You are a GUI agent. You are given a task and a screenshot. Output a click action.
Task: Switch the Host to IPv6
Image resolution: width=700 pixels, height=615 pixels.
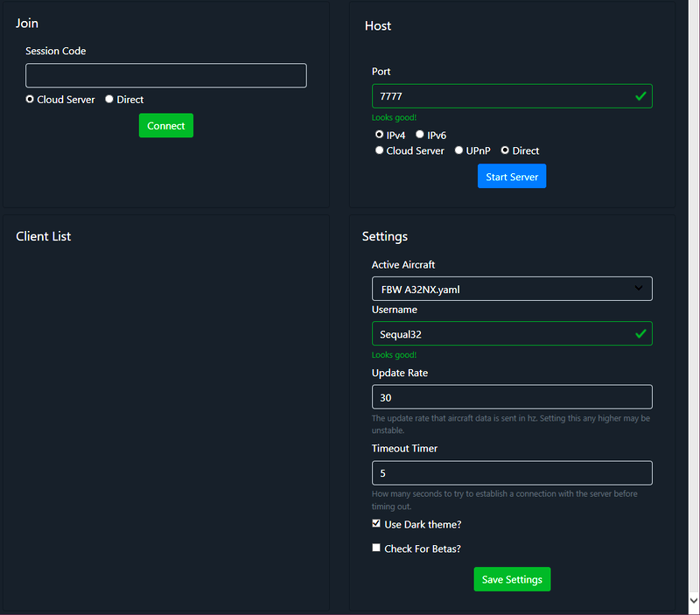422,134
